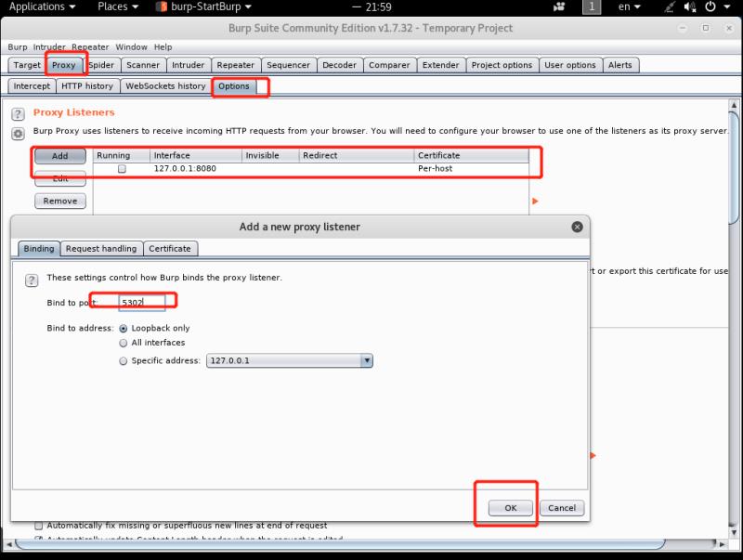Viewport: 743px width, 560px height.
Task: Click orange arrow right of listeners table
Action: click(535, 202)
